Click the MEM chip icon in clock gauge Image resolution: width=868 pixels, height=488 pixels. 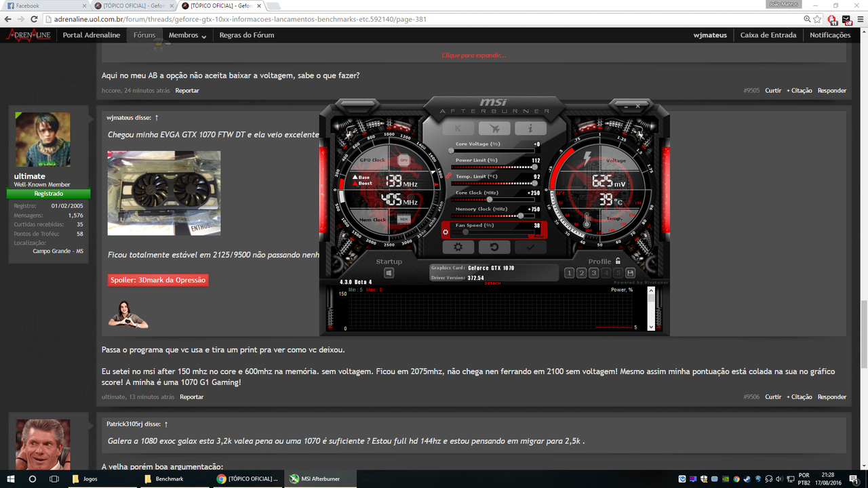(x=403, y=220)
